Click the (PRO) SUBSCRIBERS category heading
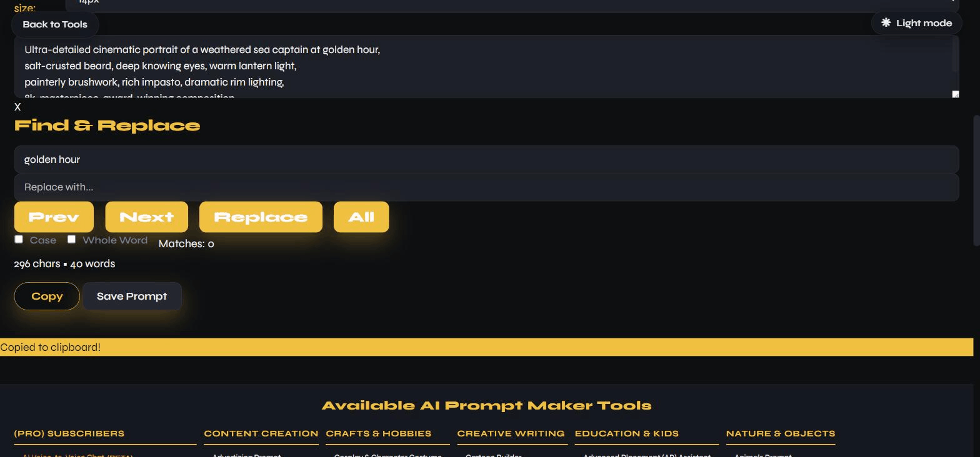This screenshot has height=457, width=980. (x=69, y=433)
